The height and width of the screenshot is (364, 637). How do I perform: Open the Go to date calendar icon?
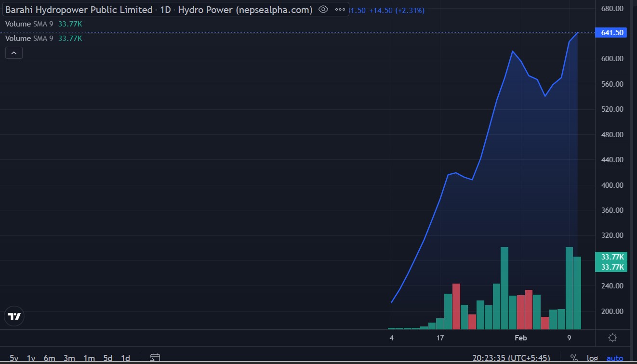point(155,358)
